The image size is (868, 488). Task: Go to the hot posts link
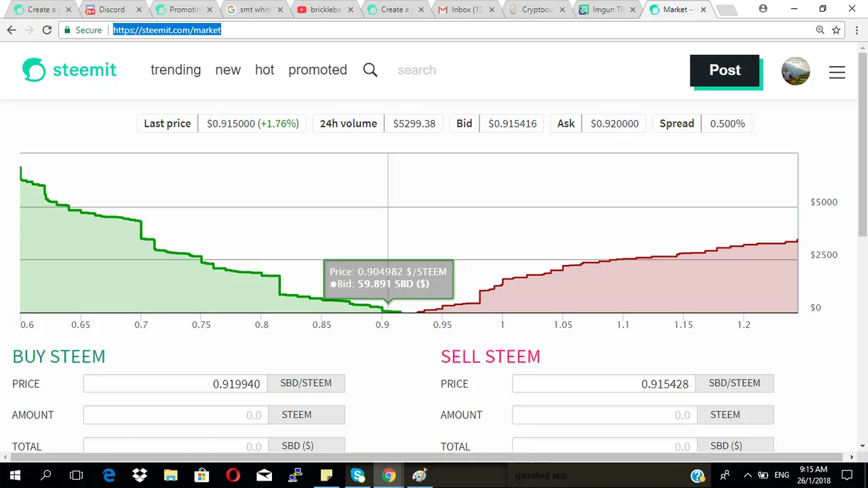click(x=264, y=70)
